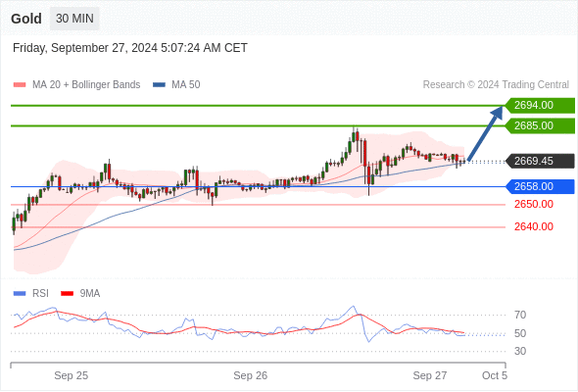Viewport: 578px width, 392px height.
Task: Click the blue RSI legend swatch
Action: (x=20, y=294)
